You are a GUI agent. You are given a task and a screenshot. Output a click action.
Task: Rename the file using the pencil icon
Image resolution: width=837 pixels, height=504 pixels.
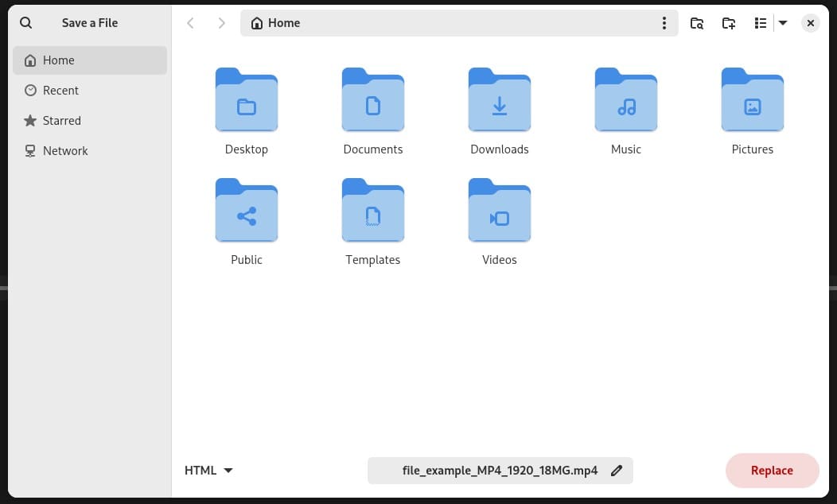(617, 470)
